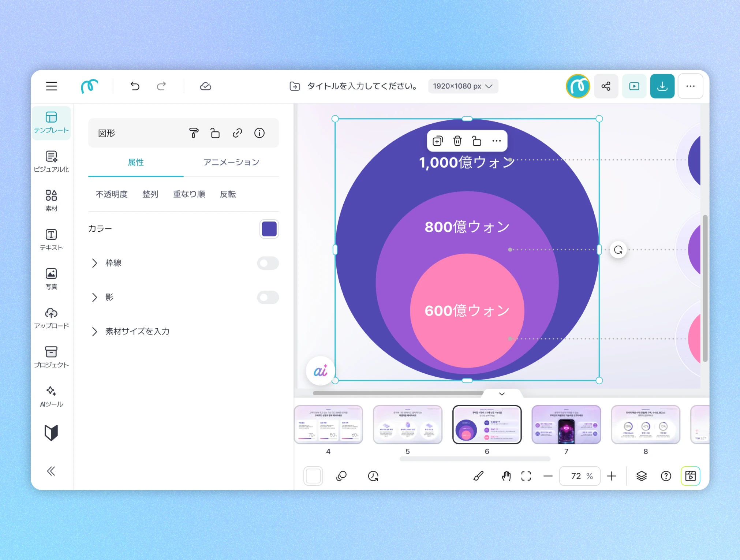Open the AI assistant button
The width and height of the screenshot is (740, 560).
pyautogui.click(x=321, y=371)
